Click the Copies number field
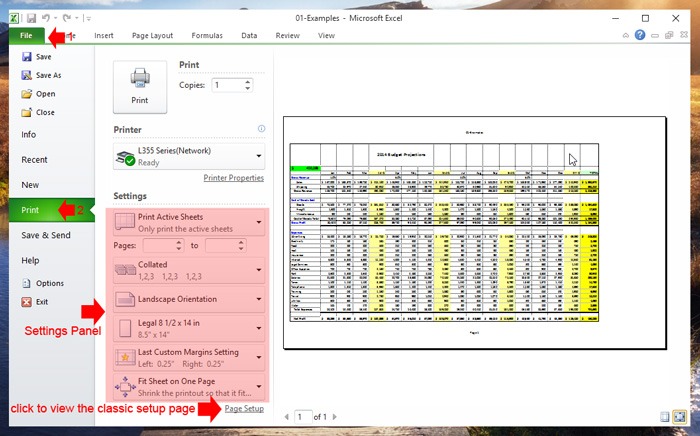The image size is (700, 436). pos(227,85)
